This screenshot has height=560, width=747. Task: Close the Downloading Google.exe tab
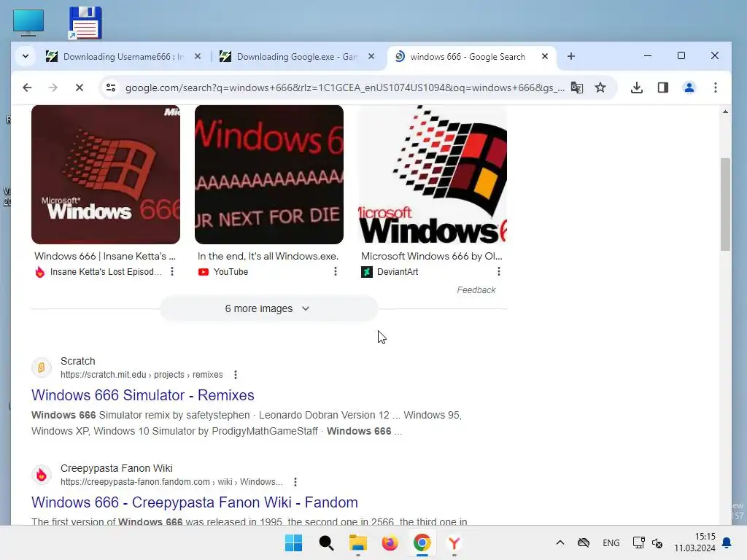371,57
